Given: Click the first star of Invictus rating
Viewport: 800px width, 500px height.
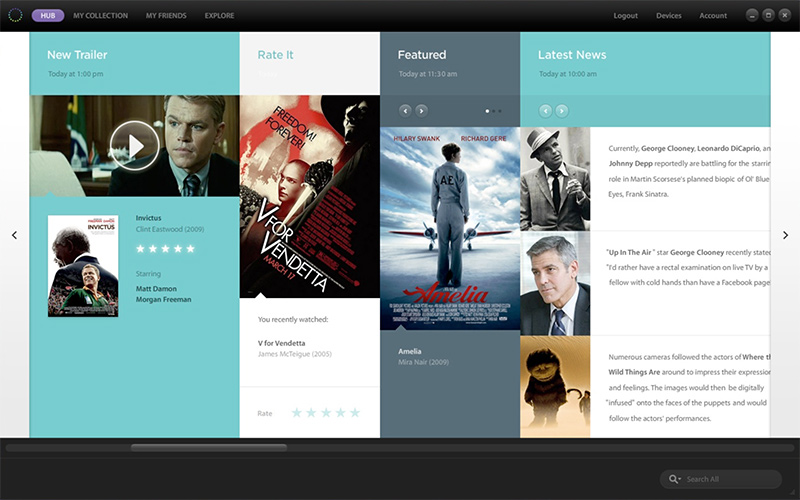Looking at the screenshot, I should (x=140, y=248).
